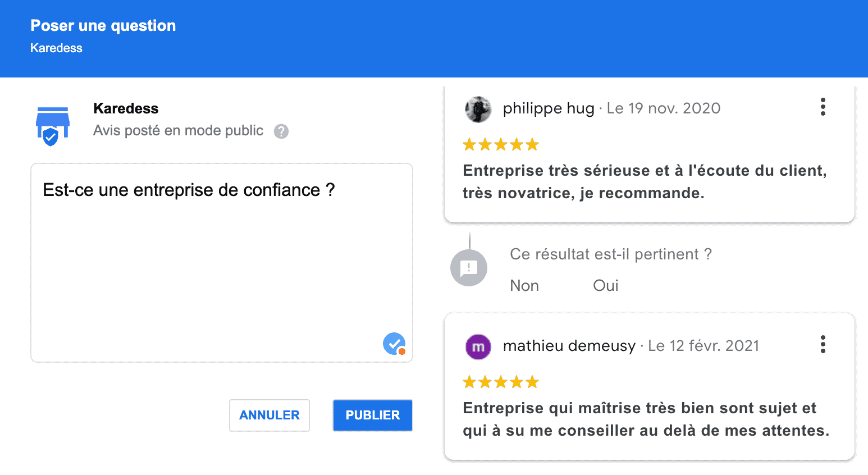This screenshot has height=475, width=868.
Task: Click the "Poser une question" header title
Action: point(103,25)
